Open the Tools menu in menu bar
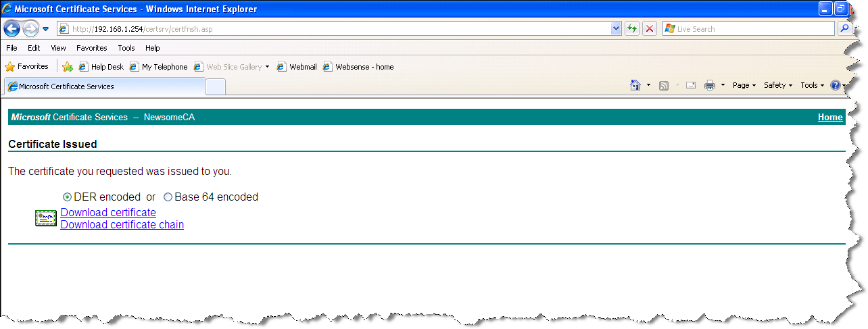Image resolution: width=868 pixels, height=329 pixels. click(126, 48)
